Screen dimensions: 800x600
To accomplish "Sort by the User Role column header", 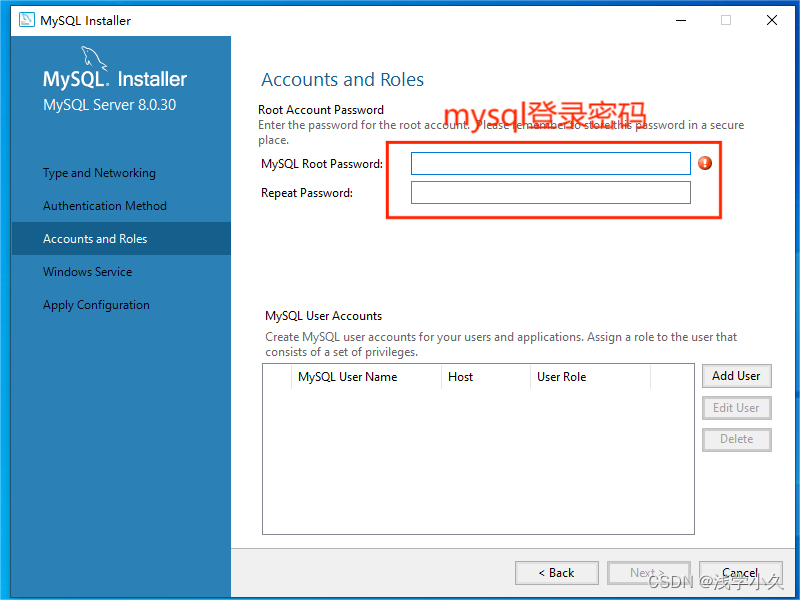I will (590, 377).
